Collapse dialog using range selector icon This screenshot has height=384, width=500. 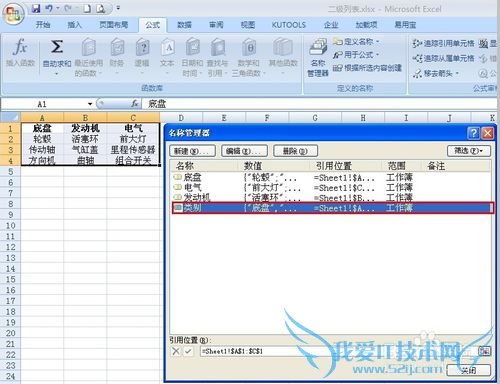[x=484, y=351]
